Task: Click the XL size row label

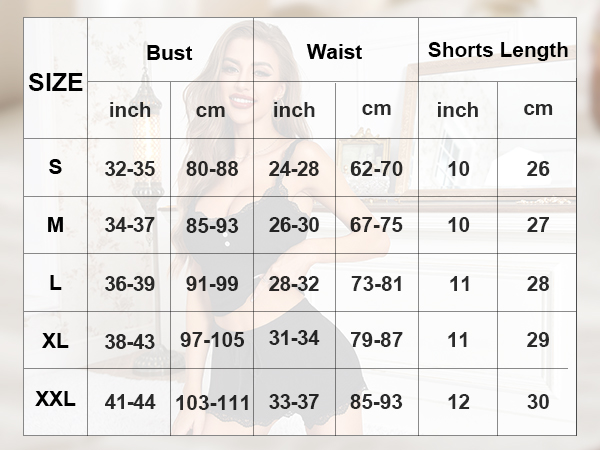Action: pos(55,341)
